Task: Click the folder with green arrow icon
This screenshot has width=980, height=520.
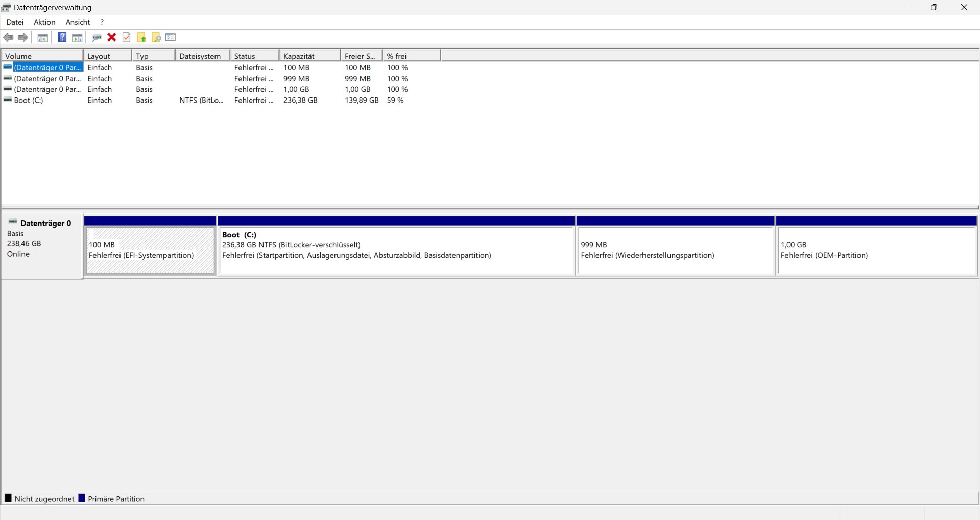Action: (x=141, y=37)
